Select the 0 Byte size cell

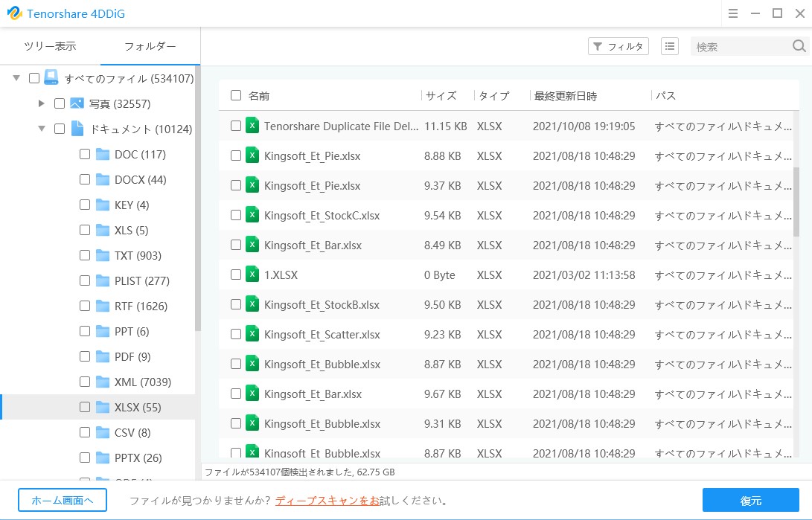439,275
